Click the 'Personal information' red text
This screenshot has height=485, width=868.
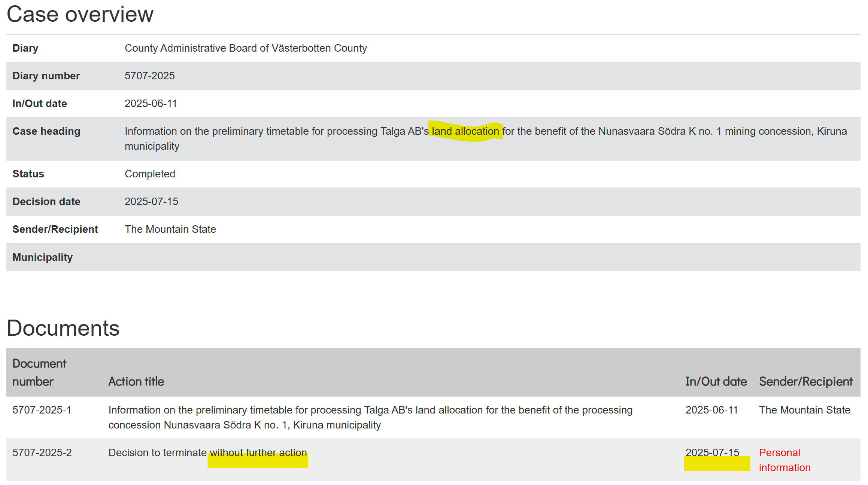784,460
